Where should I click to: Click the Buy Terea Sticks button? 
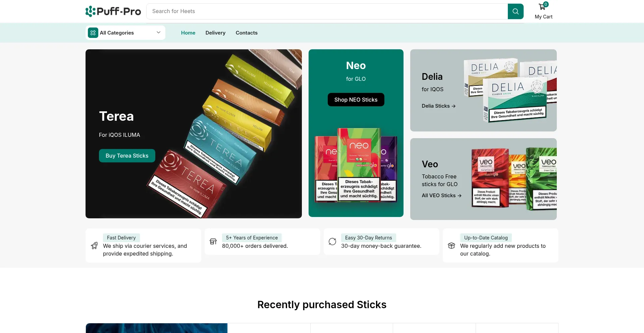click(127, 156)
